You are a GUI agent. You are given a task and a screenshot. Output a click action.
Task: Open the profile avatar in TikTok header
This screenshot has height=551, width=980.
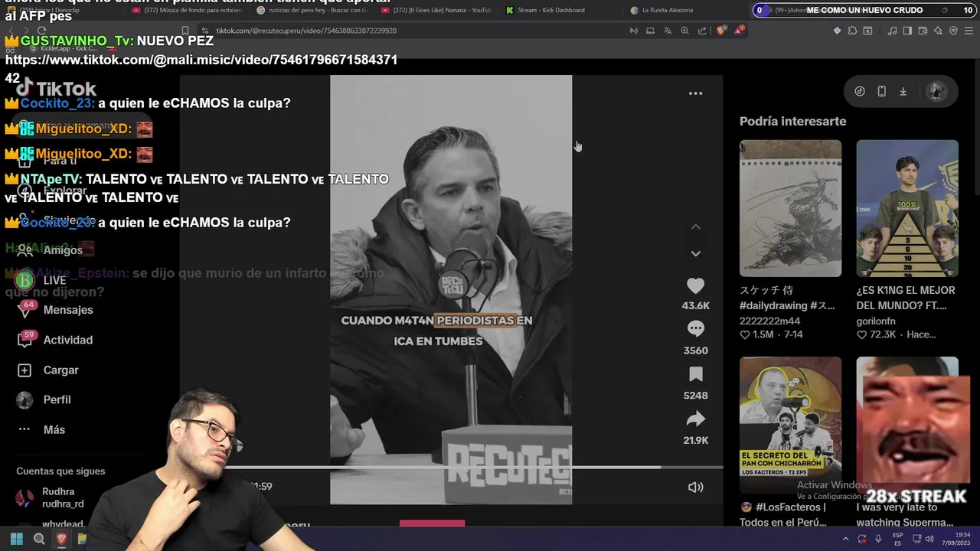936,91
